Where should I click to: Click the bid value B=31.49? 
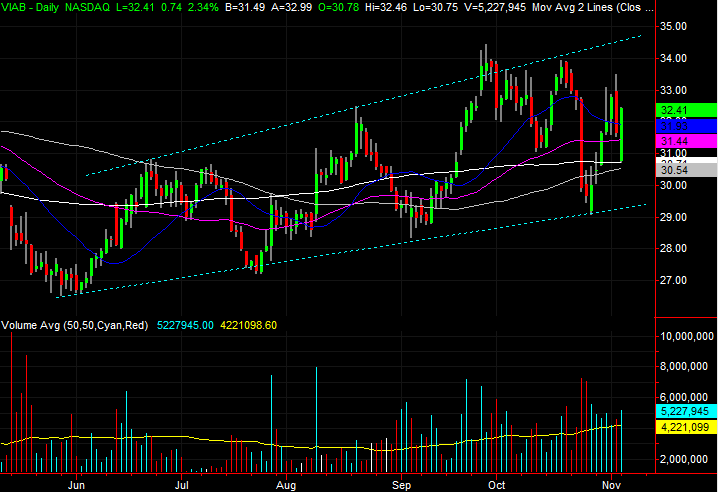point(245,7)
